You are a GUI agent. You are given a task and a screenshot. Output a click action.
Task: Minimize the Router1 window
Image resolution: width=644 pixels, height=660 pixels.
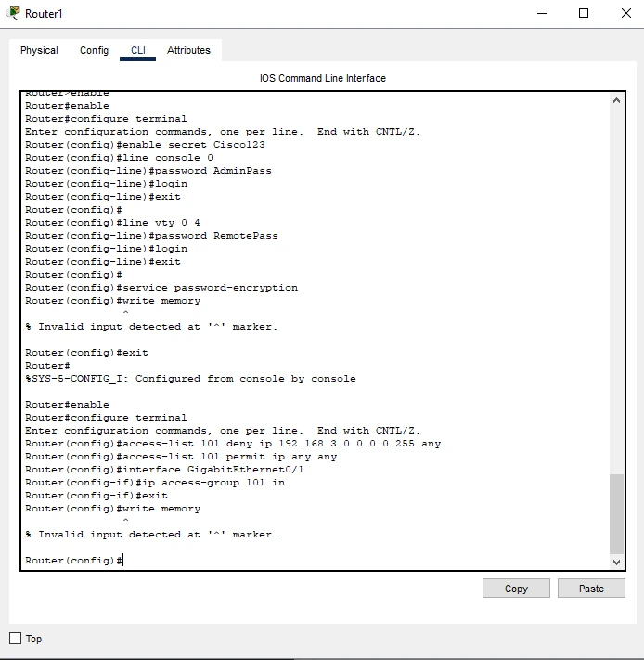pyautogui.click(x=542, y=14)
